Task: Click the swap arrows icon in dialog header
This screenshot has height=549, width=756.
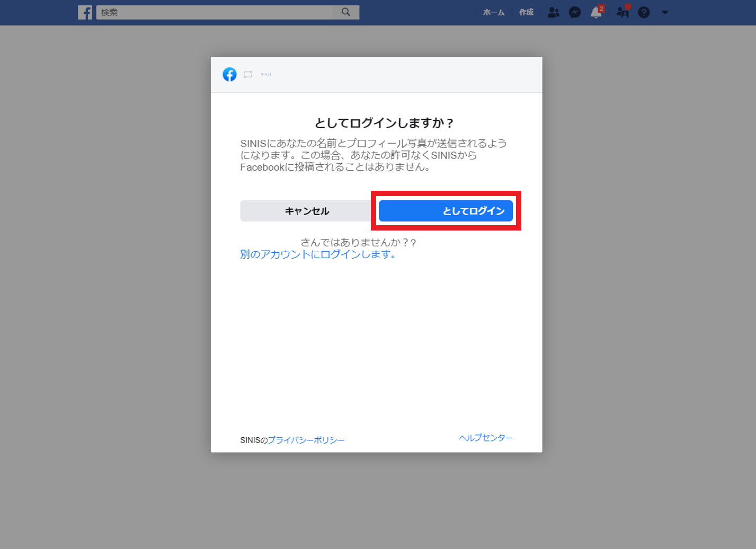Action: (x=248, y=74)
